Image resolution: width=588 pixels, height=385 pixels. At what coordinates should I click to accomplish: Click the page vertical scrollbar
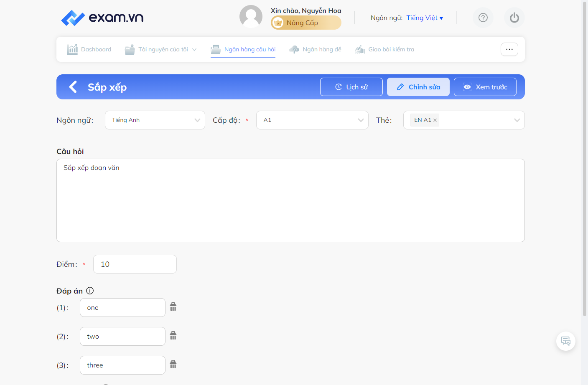585,159
